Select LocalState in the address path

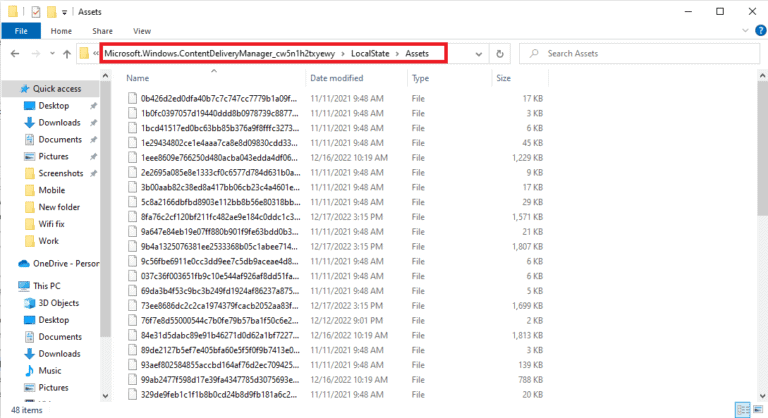(370, 53)
